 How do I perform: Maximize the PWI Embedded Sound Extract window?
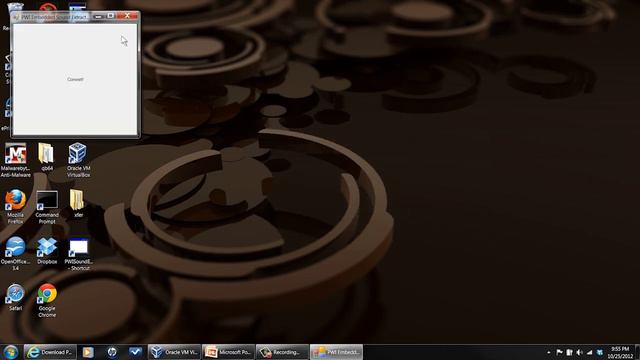(x=110, y=16)
